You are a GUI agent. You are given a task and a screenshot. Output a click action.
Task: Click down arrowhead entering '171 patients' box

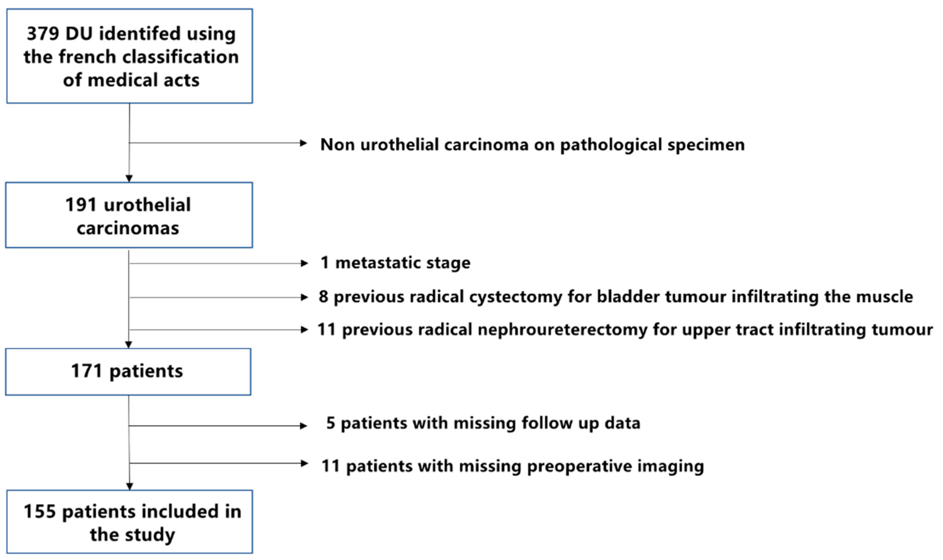pos(129,345)
